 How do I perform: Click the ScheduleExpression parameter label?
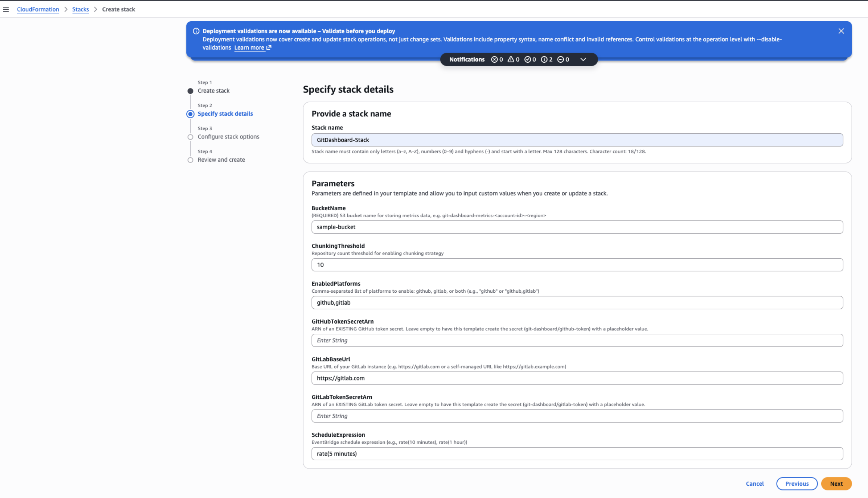338,435
